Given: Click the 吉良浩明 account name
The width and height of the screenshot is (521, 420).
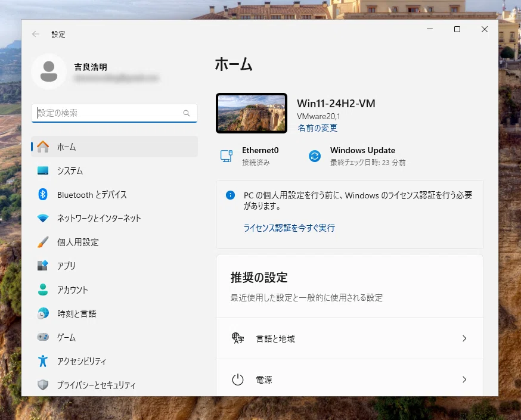Looking at the screenshot, I should tap(91, 67).
